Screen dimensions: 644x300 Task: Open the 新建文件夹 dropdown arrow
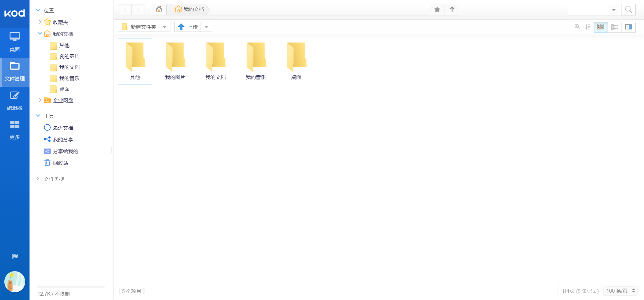pyautogui.click(x=165, y=27)
